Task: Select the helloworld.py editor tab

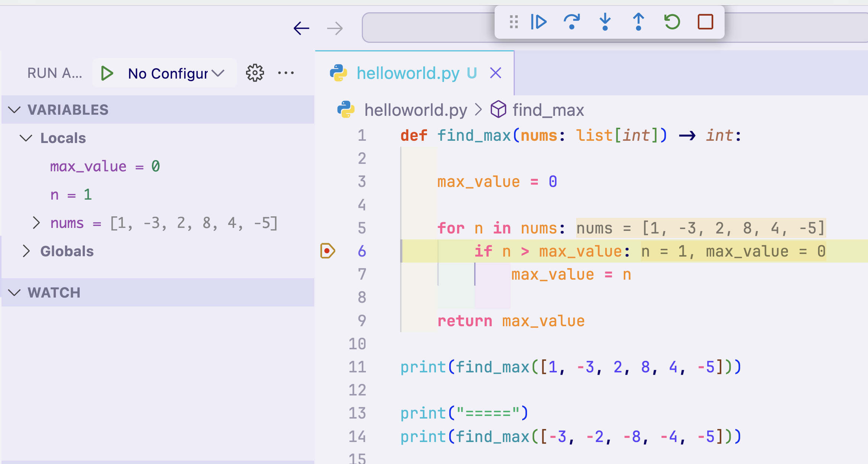Action: pos(408,73)
